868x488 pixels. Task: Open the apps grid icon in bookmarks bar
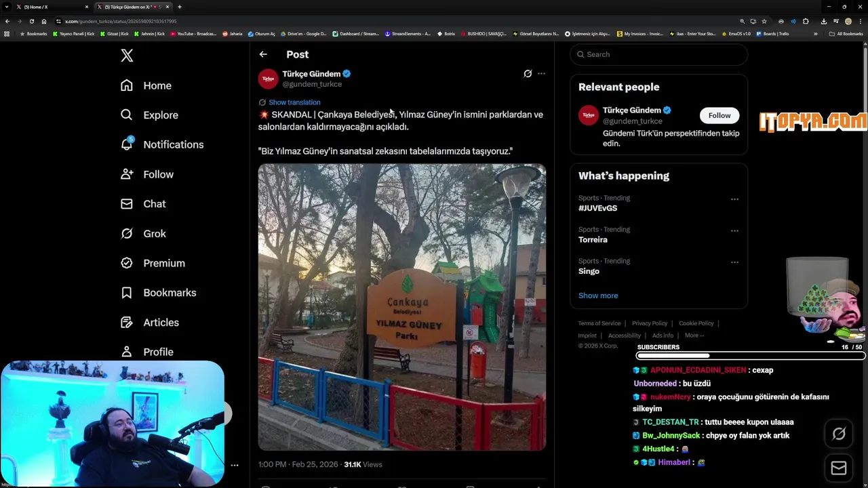coord(7,33)
